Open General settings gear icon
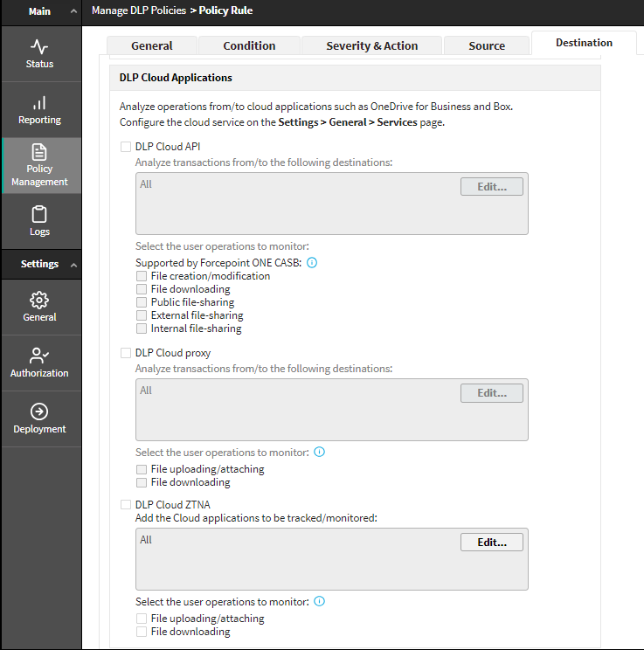Image resolution: width=644 pixels, height=650 pixels. point(39,301)
